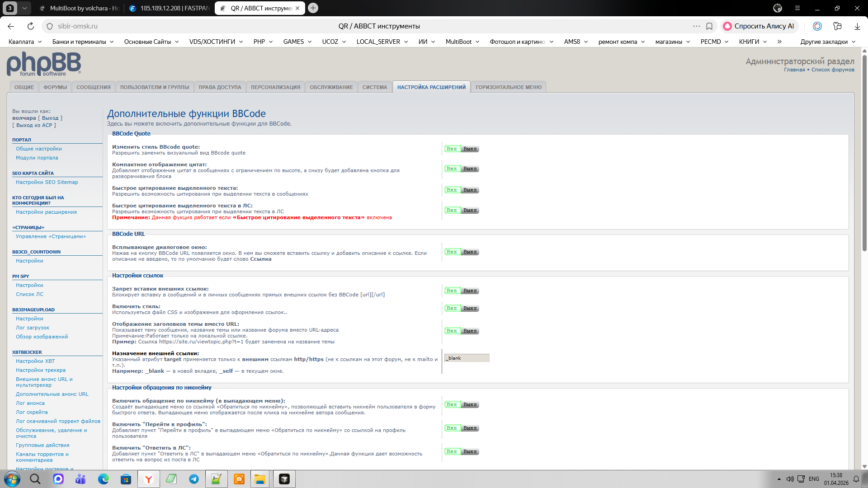Expand Другие закладки bookmarks menu
Image resolution: width=868 pixels, height=488 pixels.
[828, 42]
